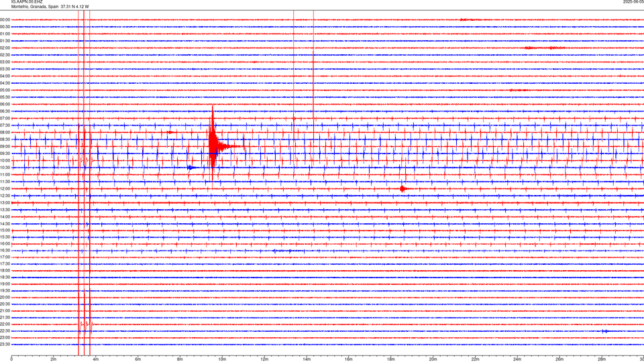Click the 20m axis label

pyautogui.click(x=433, y=359)
